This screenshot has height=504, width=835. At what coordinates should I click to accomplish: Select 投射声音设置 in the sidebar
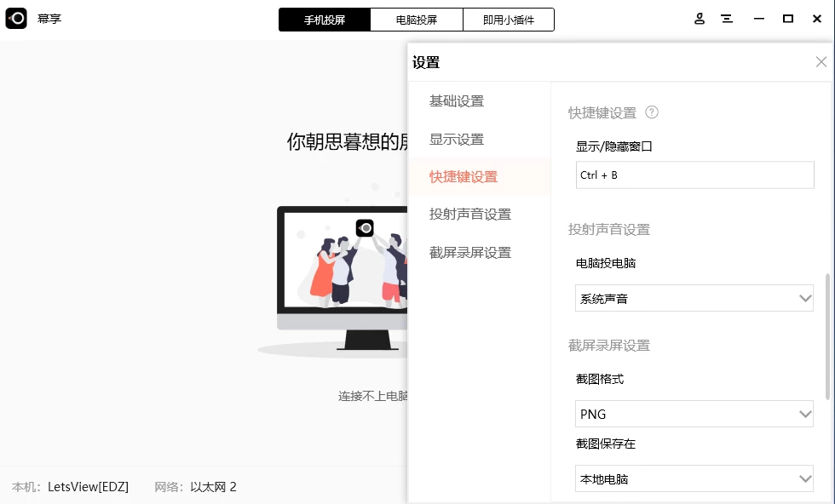click(470, 215)
